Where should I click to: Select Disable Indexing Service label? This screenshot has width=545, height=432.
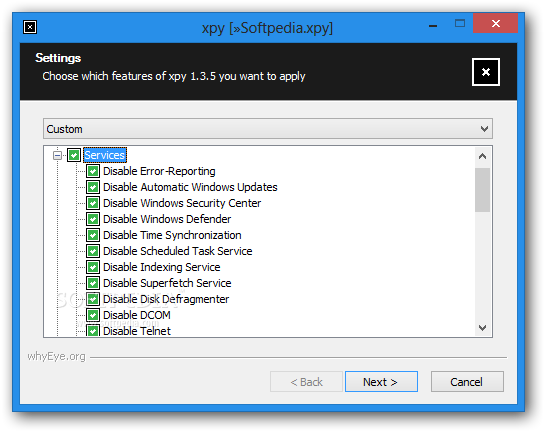(162, 267)
